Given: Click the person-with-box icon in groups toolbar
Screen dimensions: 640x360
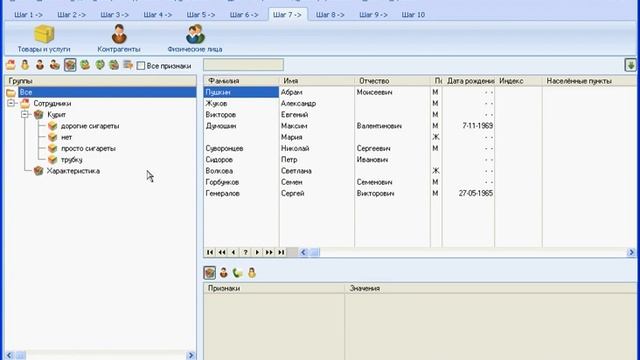Looking at the screenshot, I should (55, 65).
